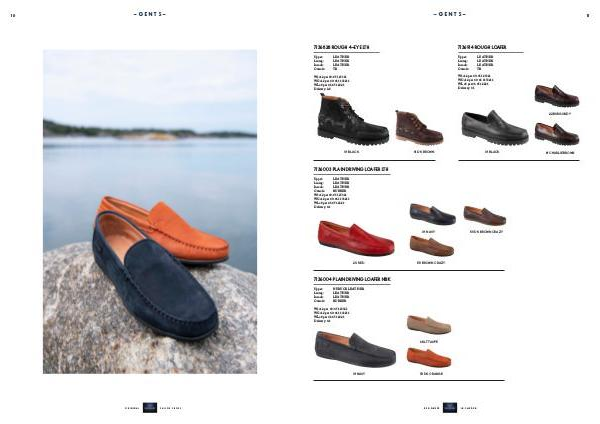Select the orange nubuck loafer thumbnail
The height and width of the screenshot is (424, 600).
pyautogui.click(x=429, y=357)
